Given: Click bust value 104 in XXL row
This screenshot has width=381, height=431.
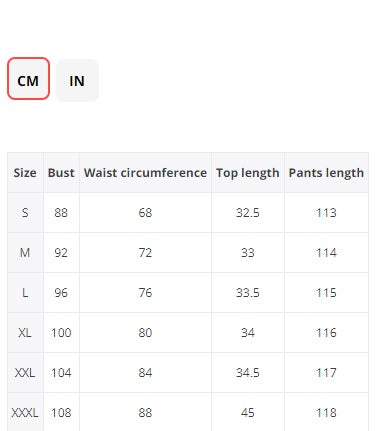Looking at the screenshot, I should (61, 373).
